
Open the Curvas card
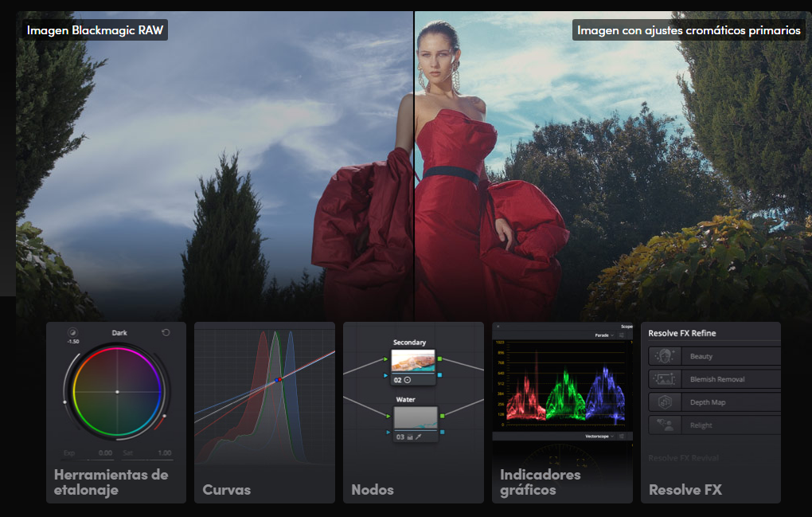pyautogui.click(x=264, y=413)
